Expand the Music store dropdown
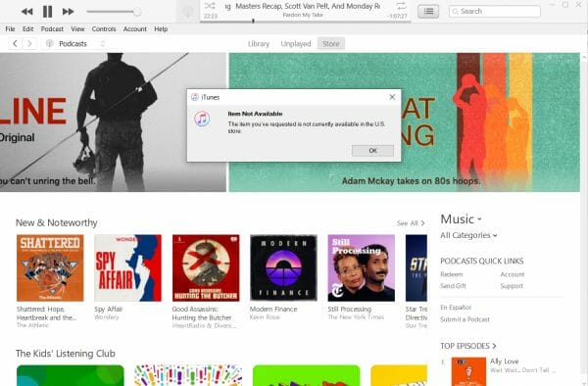This screenshot has width=588, height=386. [461, 219]
